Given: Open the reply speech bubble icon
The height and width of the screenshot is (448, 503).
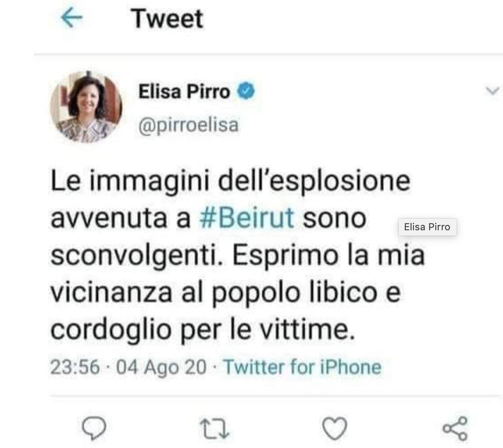Looking at the screenshot, I should pyautogui.click(x=94, y=428).
